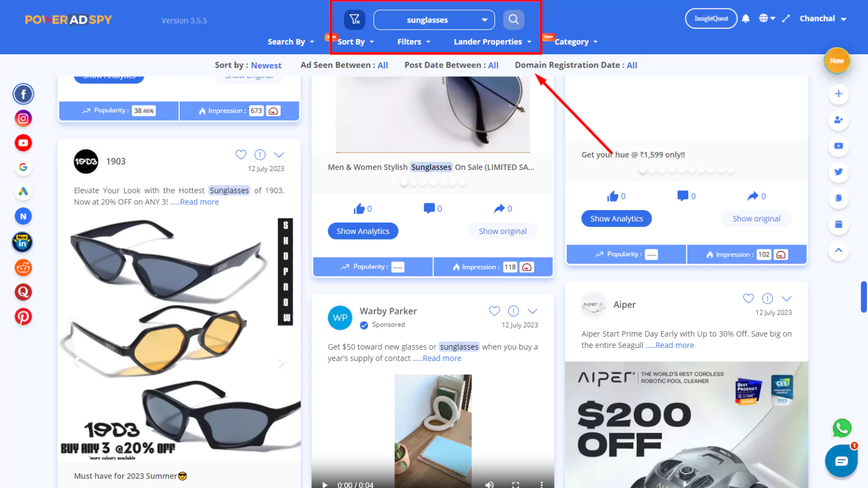
Task: Open notifications bell
Action: (746, 19)
